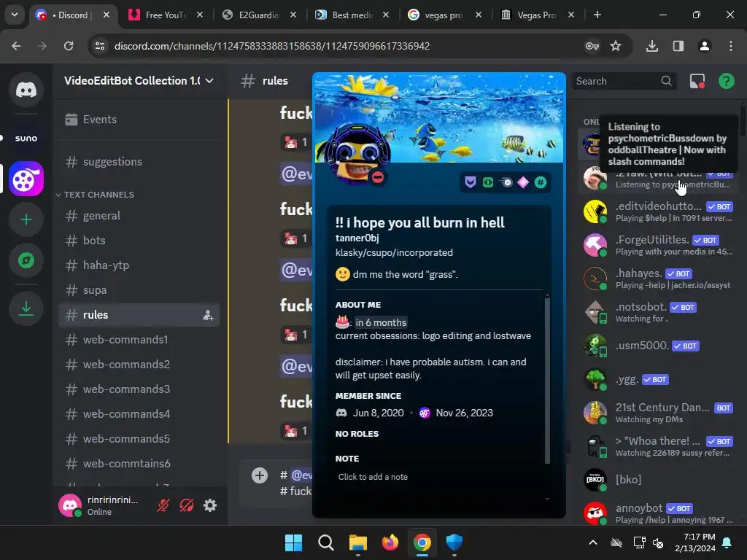Click the green hashtag profile badge
The width and height of the screenshot is (747, 560).
(x=541, y=182)
